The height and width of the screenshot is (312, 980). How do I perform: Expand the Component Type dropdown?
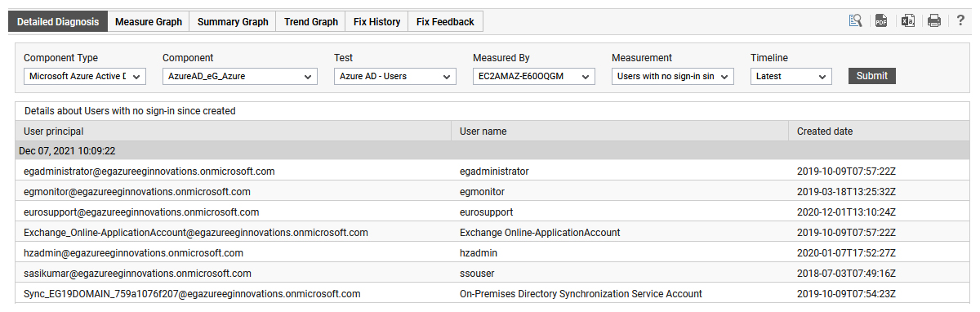(x=85, y=76)
